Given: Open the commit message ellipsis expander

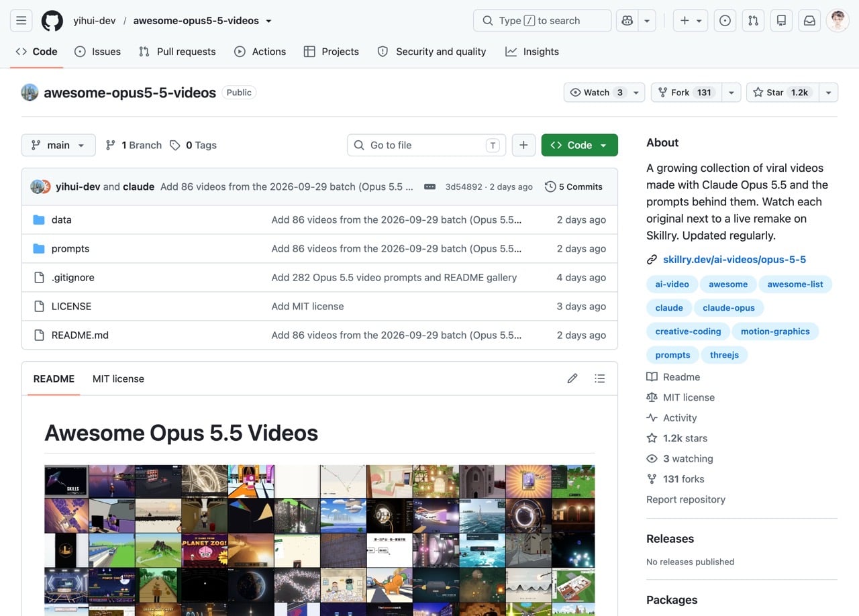Looking at the screenshot, I should pyautogui.click(x=430, y=187).
